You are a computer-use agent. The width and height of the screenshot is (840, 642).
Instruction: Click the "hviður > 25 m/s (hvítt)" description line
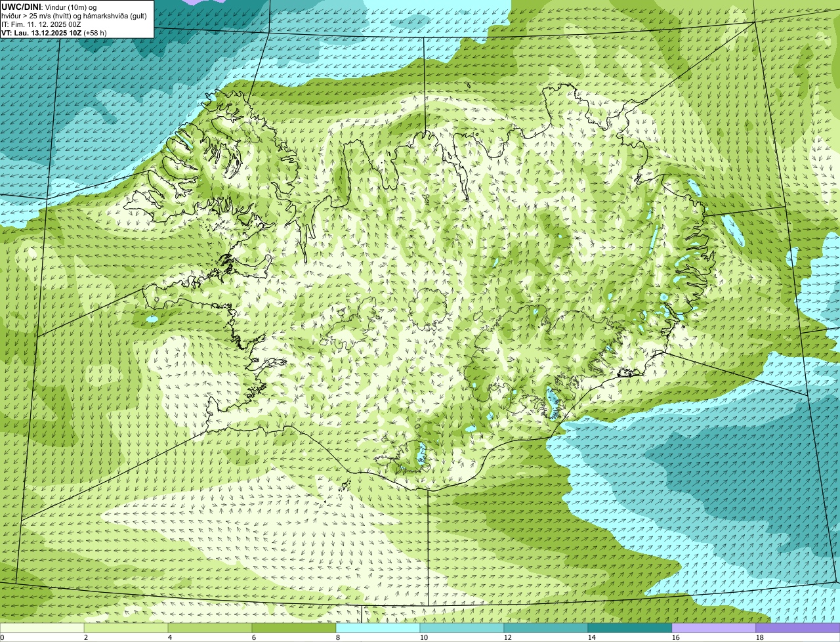pyautogui.click(x=75, y=15)
